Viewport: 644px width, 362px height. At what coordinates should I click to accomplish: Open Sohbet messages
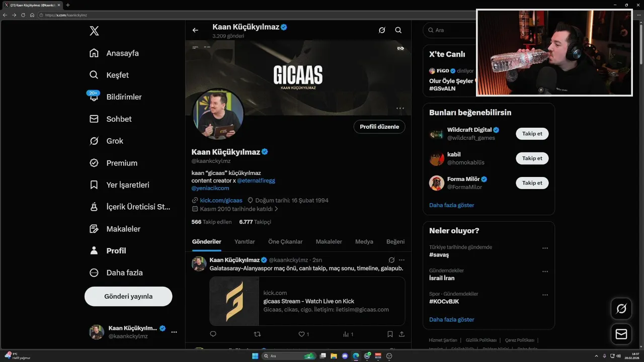[x=110, y=119]
